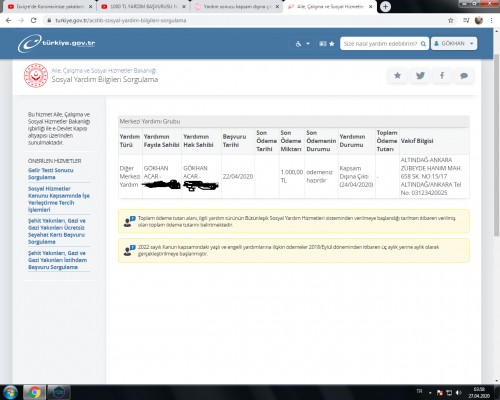Open 'Gelir Testi Sonucu Sorgulama' link
Image resolution: width=500 pixels, height=400 pixels.
[x=51, y=174]
